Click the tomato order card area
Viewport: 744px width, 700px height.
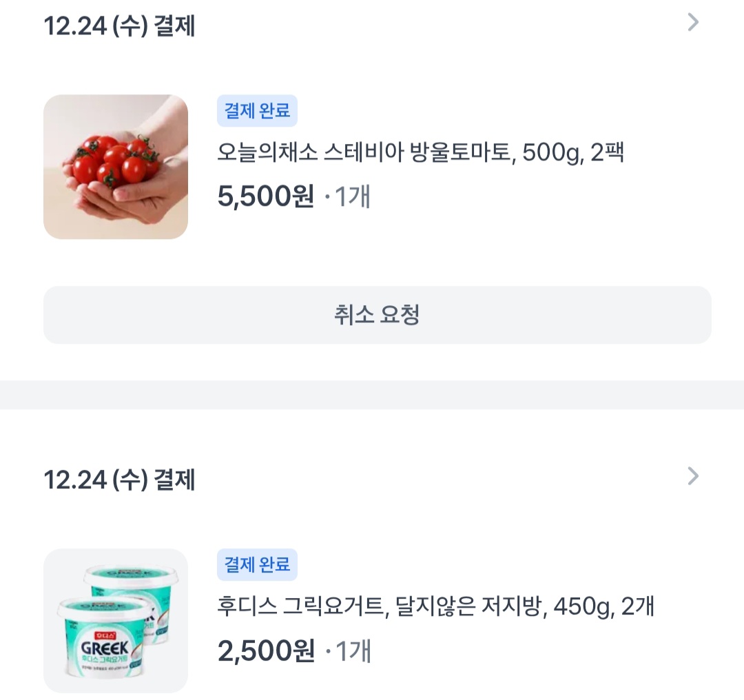point(372,167)
